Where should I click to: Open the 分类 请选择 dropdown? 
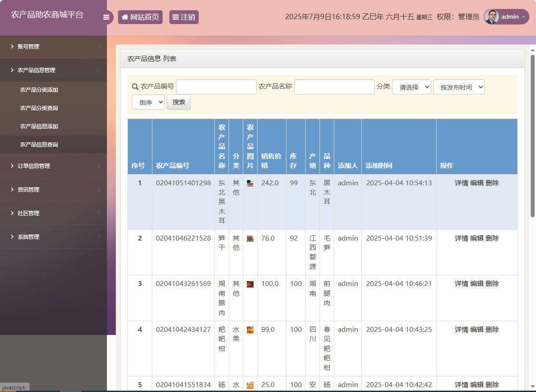411,87
